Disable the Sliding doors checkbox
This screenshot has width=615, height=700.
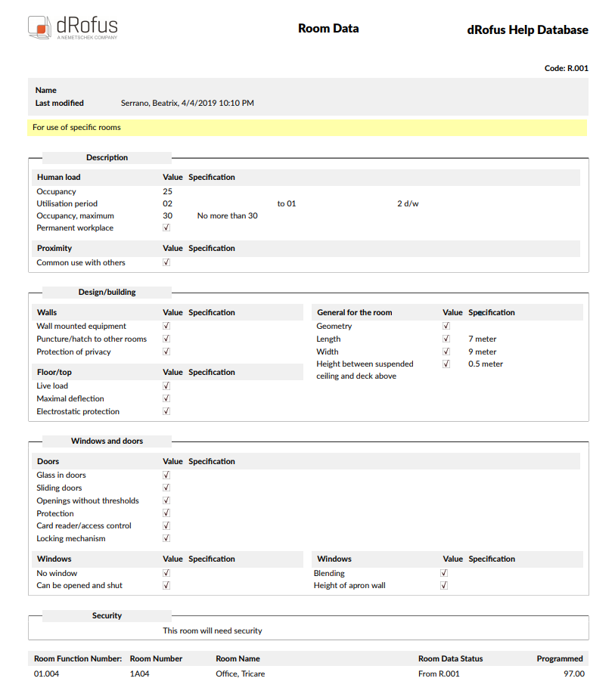tap(166, 487)
